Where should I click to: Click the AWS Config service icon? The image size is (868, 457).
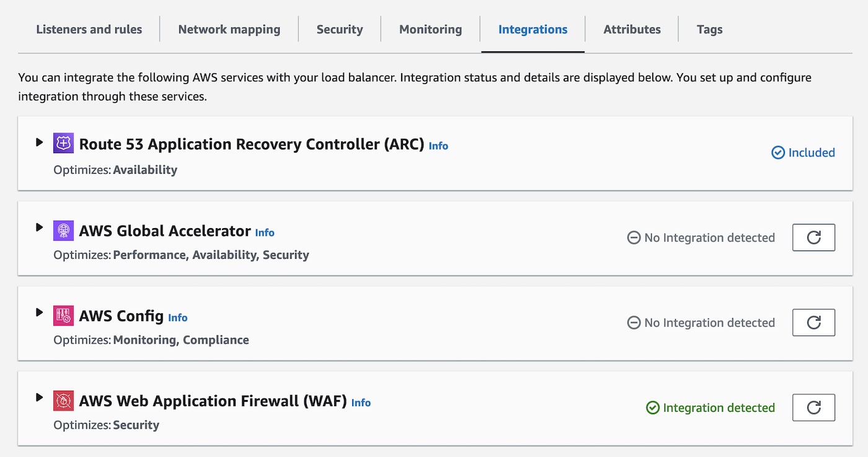[63, 316]
